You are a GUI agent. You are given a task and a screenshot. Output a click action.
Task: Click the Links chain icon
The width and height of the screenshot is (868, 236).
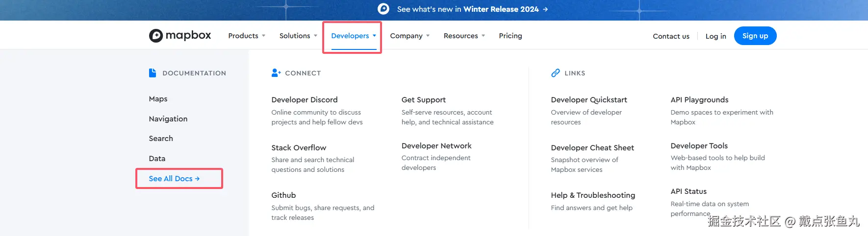click(x=555, y=73)
